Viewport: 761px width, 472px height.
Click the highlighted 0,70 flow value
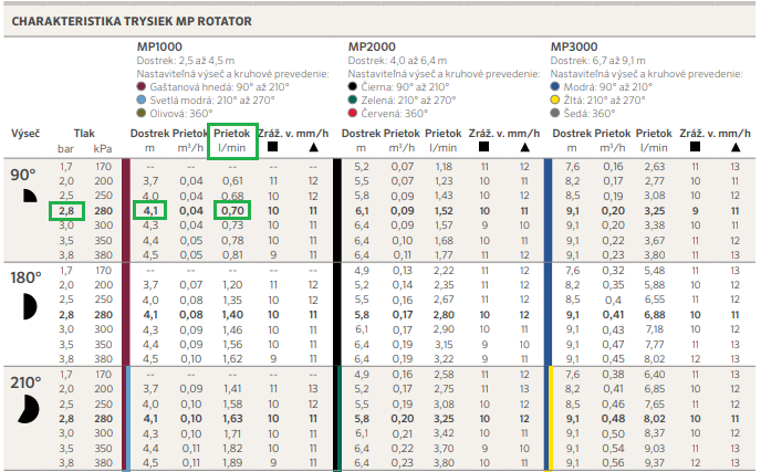point(231,211)
